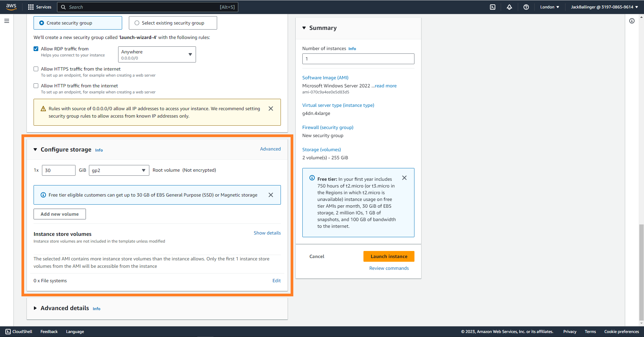Choose Select existing security group option
The height and width of the screenshot is (337, 644).
pyautogui.click(x=137, y=23)
